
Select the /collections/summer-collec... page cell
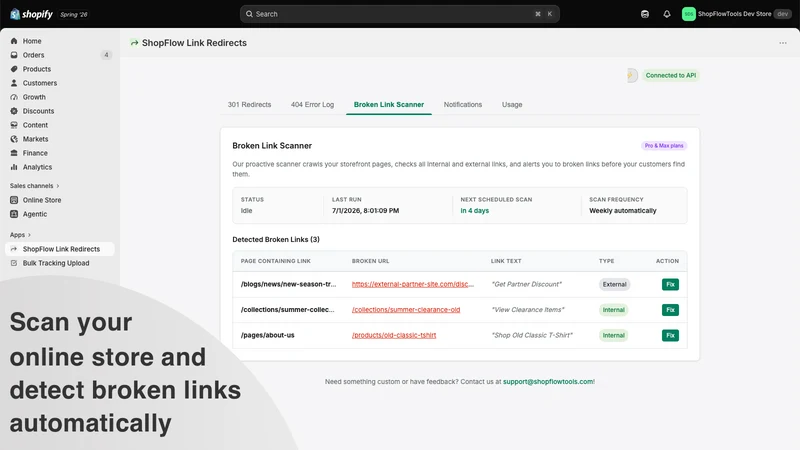[x=288, y=310]
